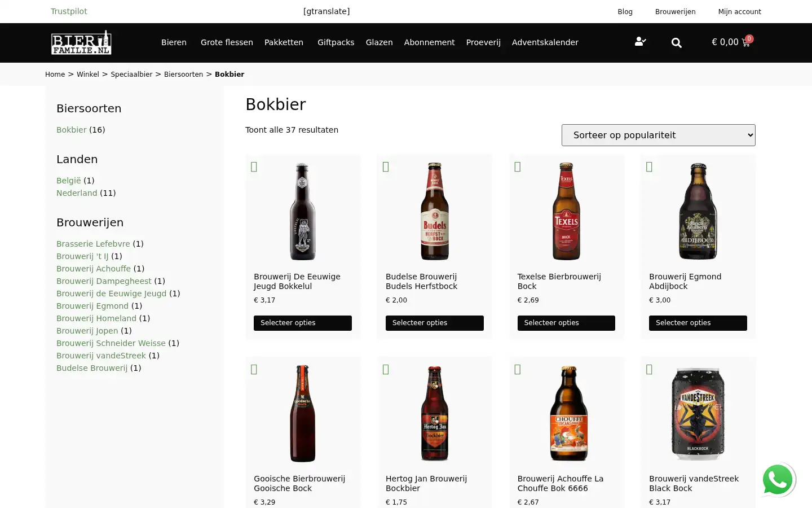Screen dimensions: 812x508
Task: Filter by Brouwerij 't IJ
Action: pos(82,256)
